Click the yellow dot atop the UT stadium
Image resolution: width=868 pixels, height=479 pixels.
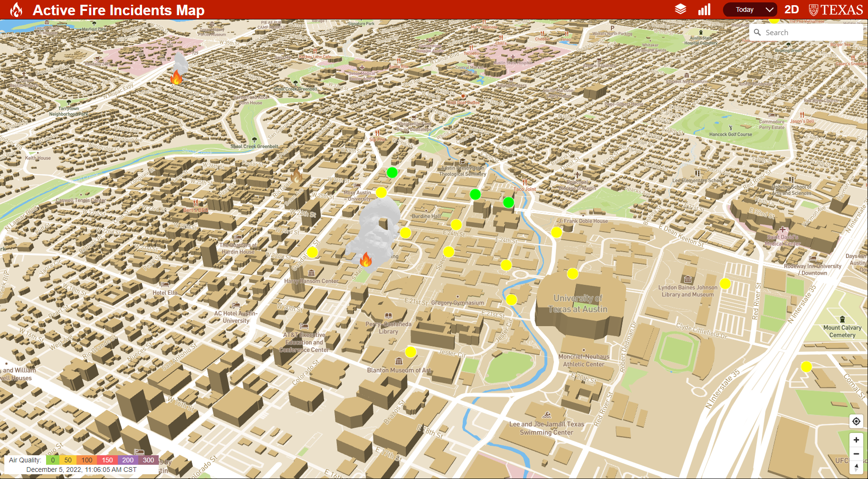tap(572, 273)
